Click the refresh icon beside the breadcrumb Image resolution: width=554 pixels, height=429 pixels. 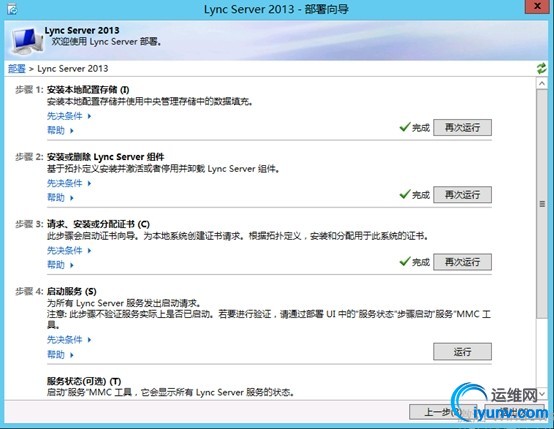[542, 69]
